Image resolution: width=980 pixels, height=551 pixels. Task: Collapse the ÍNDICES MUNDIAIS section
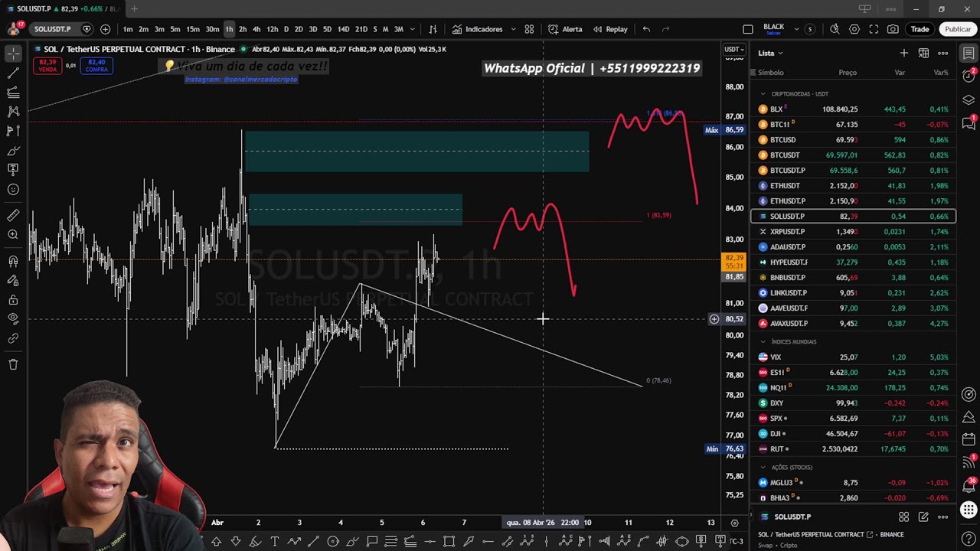coord(763,341)
